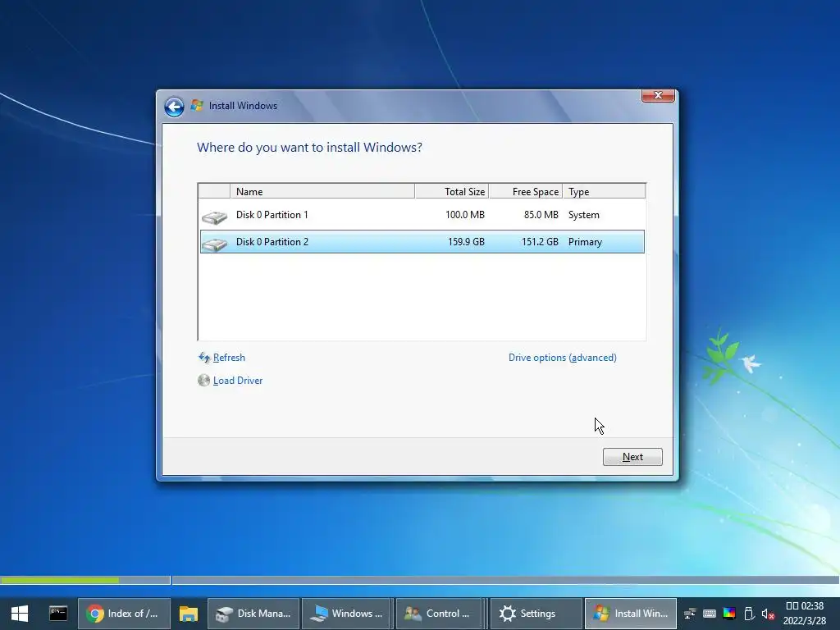Click the Windows flag icon in title bar
840x630 pixels.
tap(197, 106)
